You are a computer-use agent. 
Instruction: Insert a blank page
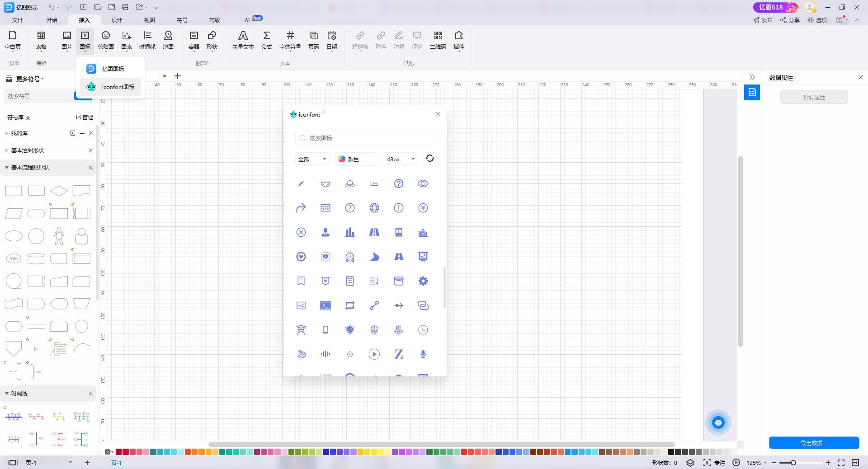tap(13, 41)
